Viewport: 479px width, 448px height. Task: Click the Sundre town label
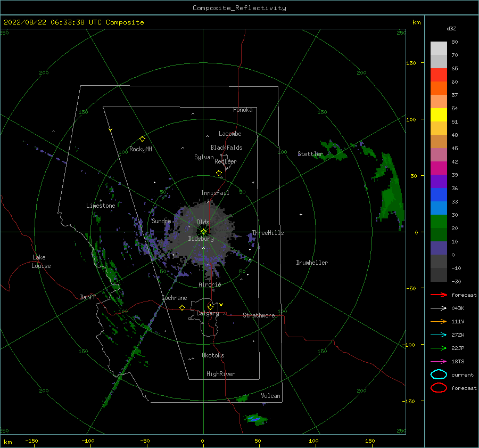(161, 221)
